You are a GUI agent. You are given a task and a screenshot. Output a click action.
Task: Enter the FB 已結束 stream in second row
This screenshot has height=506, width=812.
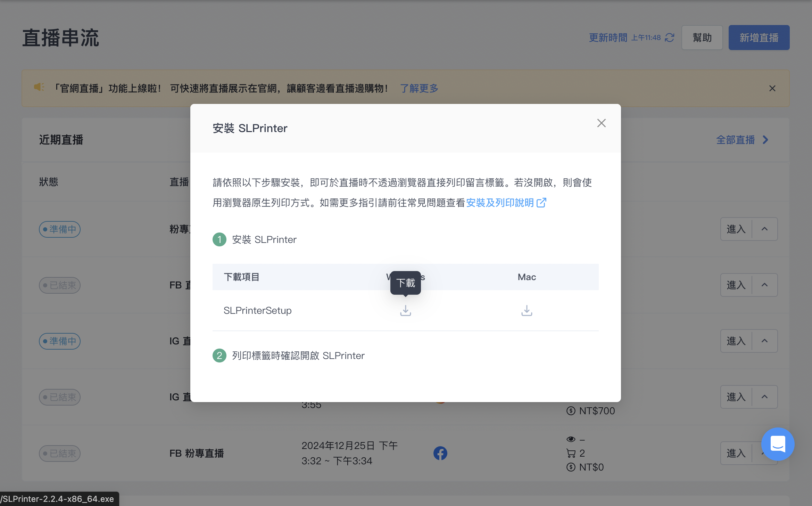[736, 285]
